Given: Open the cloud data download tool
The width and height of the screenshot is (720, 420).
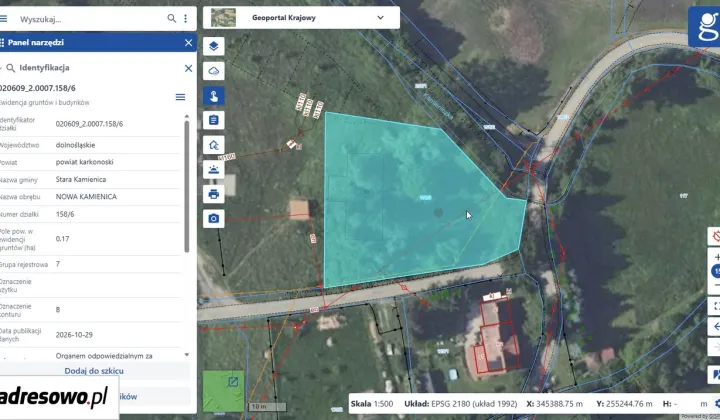Looking at the screenshot, I should tap(214, 71).
